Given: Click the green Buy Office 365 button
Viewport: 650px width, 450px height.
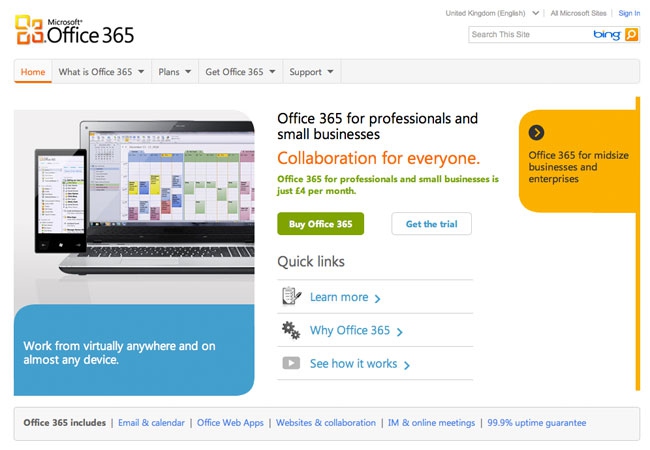Looking at the screenshot, I should (320, 224).
